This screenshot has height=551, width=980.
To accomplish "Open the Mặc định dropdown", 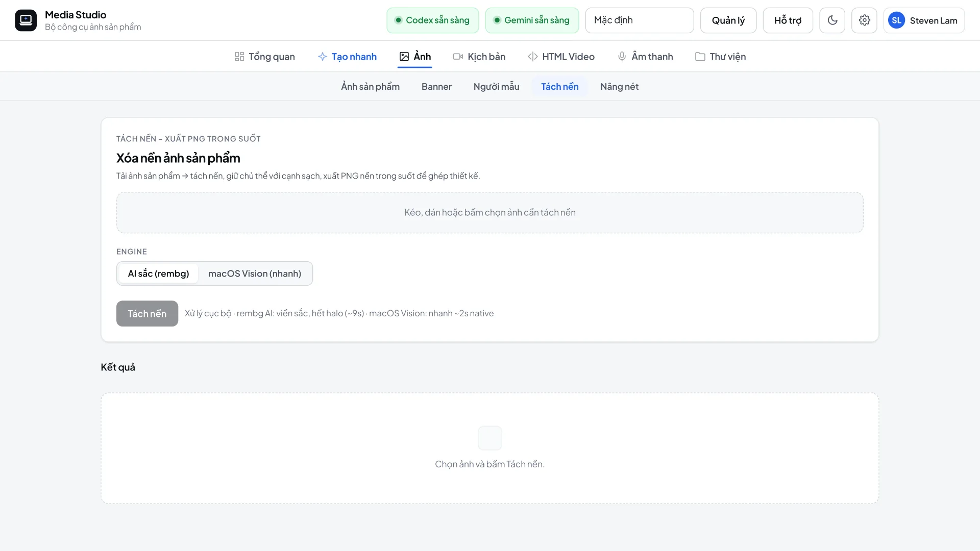I will (x=640, y=20).
